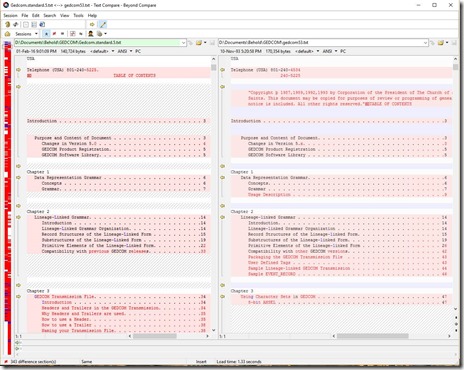
Task: Click the referee Rules icon
Action: (x=90, y=34)
